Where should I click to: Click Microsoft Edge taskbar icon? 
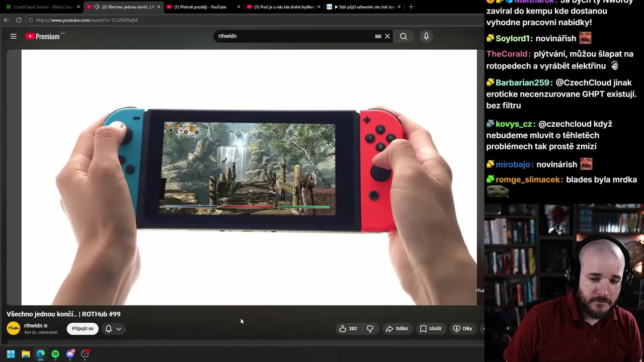tap(40, 354)
